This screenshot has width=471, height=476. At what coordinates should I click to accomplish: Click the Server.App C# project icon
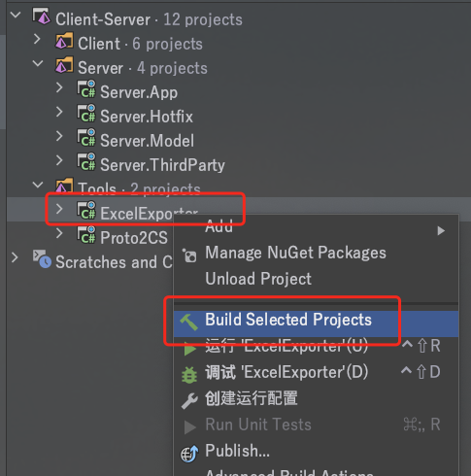86,89
